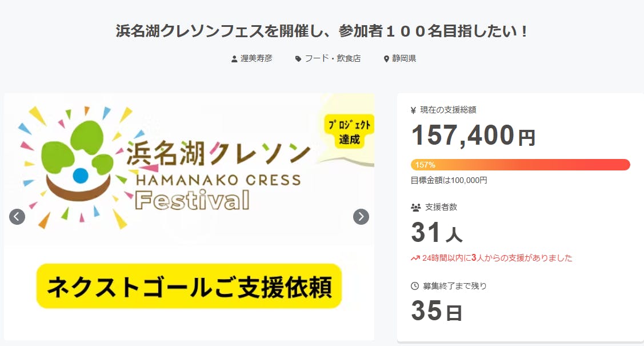Click the clock icon next to 募集終了まで残り
Viewport: 644px width, 346px height.
click(x=415, y=286)
